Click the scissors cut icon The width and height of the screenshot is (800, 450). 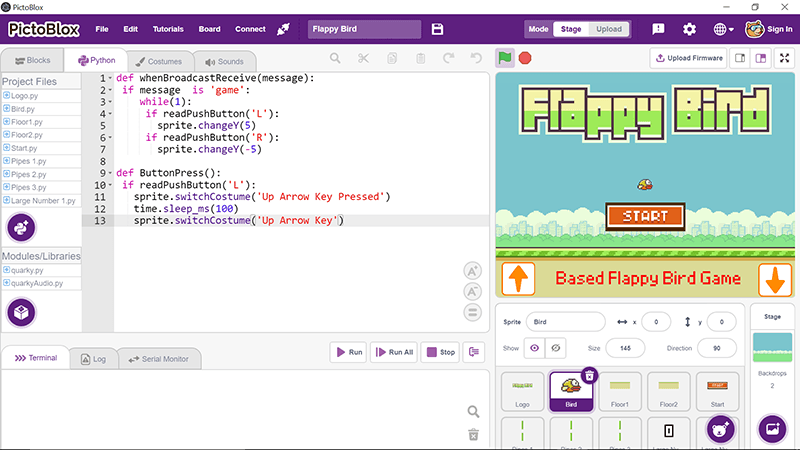[x=363, y=58]
